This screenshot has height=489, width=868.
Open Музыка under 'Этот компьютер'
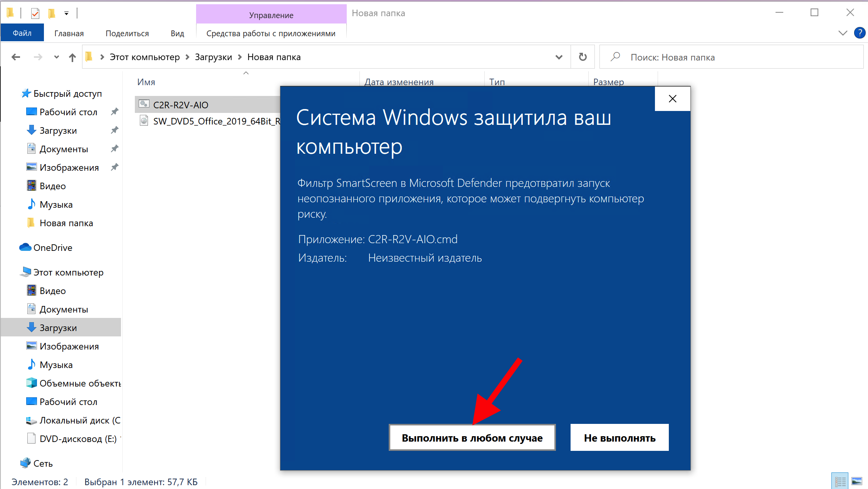click(56, 365)
